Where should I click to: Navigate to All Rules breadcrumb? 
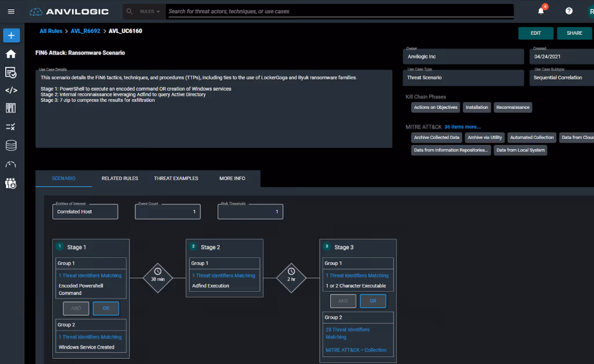(51, 31)
